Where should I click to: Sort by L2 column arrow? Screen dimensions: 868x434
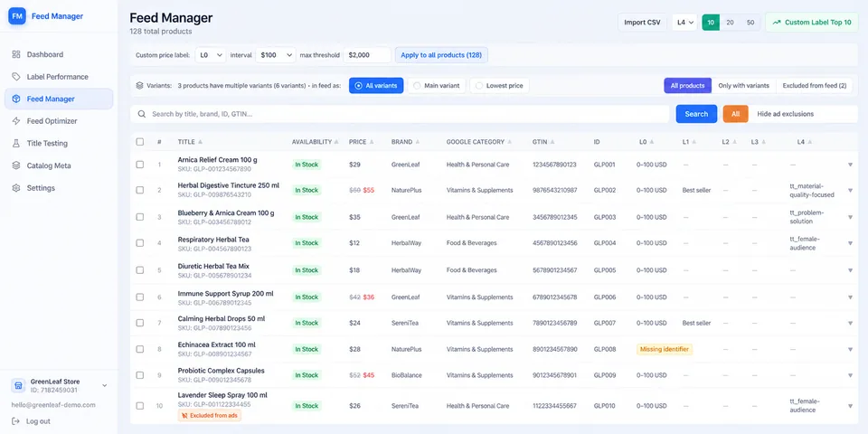(734, 142)
